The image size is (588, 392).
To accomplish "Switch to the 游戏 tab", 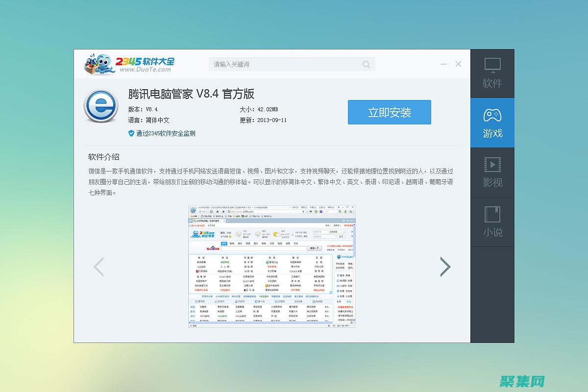I will pyautogui.click(x=492, y=123).
